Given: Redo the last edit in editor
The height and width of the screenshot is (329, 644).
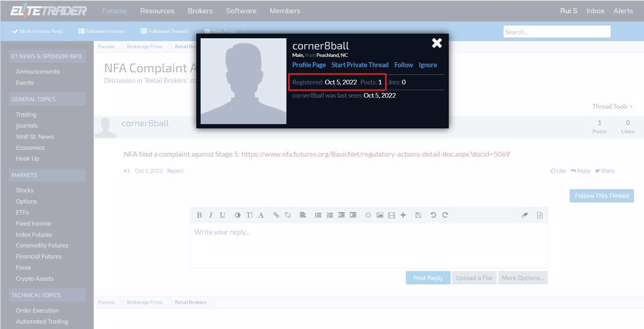Looking at the screenshot, I should coord(445,215).
